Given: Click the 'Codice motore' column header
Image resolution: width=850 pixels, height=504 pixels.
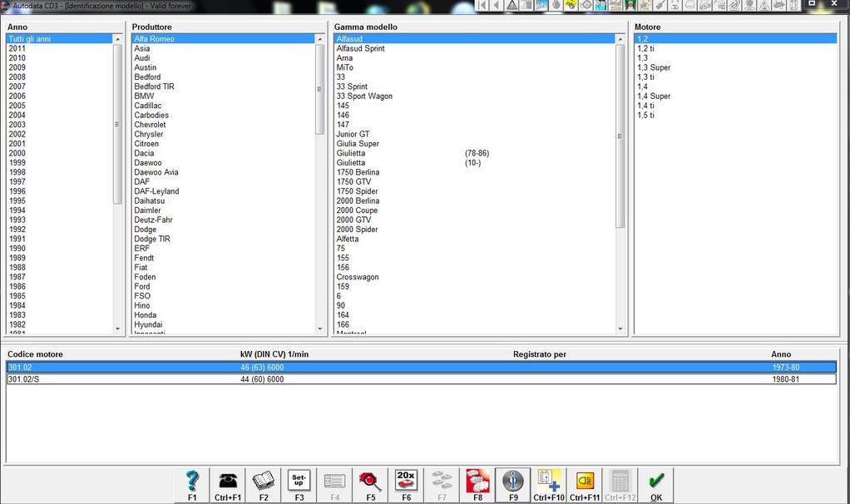Looking at the screenshot, I should [x=35, y=354].
